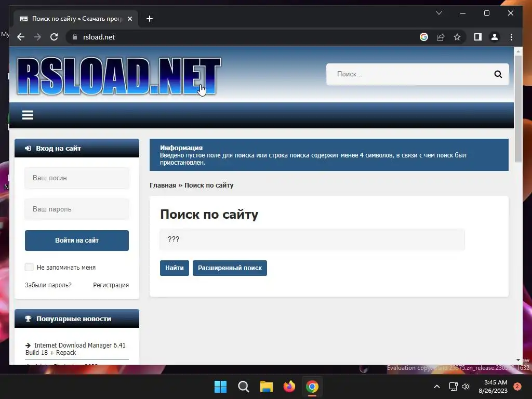Open the Google icon in address bar

[x=424, y=37]
